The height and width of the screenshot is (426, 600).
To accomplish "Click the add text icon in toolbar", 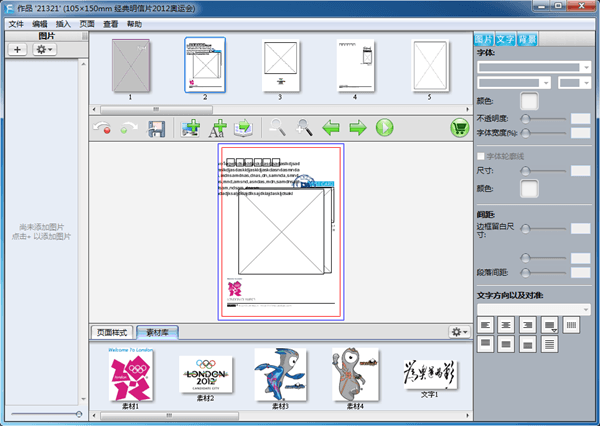I will click(x=217, y=128).
